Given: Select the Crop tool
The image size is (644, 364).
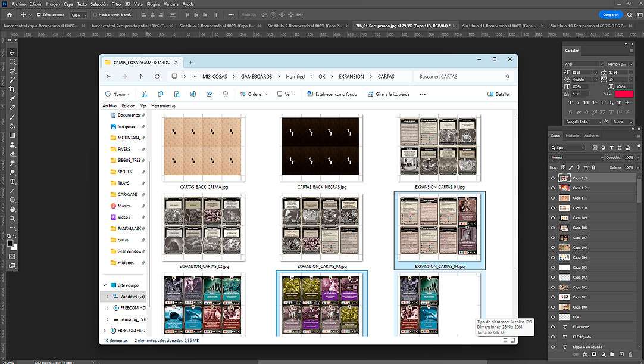Looking at the screenshot, I should (12, 89).
